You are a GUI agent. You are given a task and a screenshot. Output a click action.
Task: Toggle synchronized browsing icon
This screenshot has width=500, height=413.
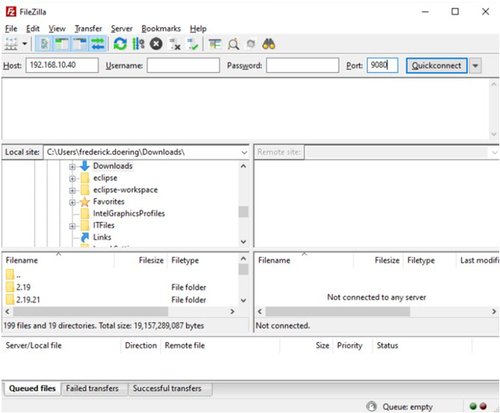pos(251,44)
